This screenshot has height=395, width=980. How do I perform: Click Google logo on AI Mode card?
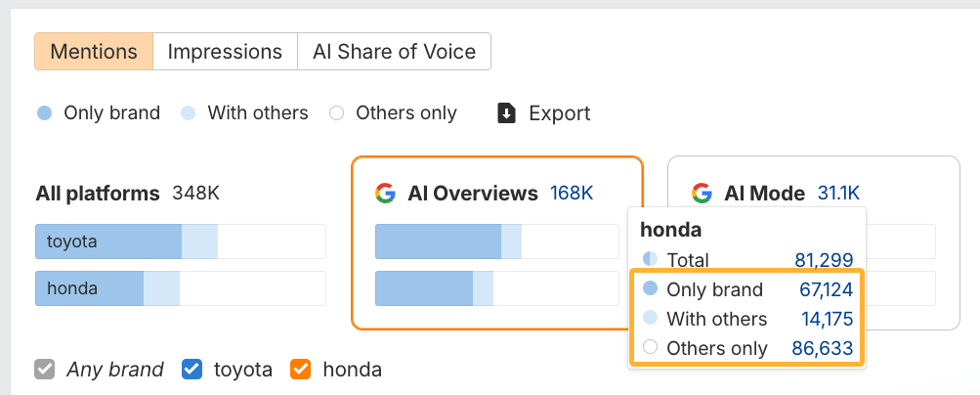[x=702, y=194]
